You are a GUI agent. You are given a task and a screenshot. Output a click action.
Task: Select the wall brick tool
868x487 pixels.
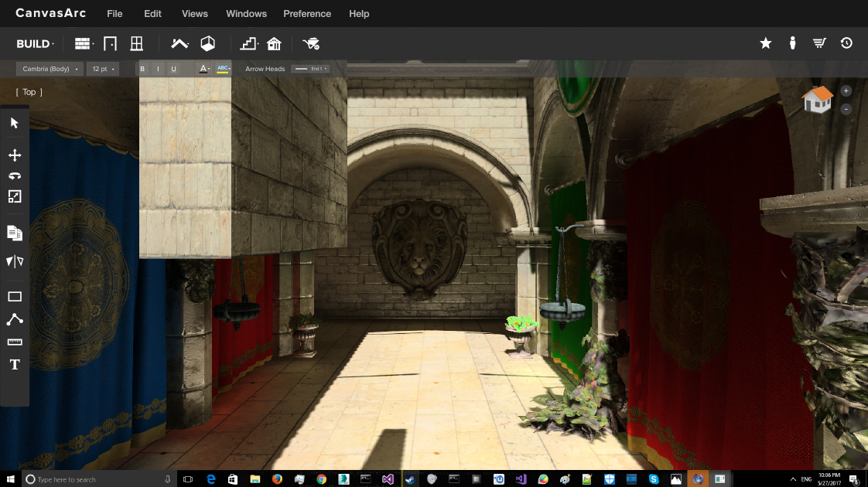82,44
